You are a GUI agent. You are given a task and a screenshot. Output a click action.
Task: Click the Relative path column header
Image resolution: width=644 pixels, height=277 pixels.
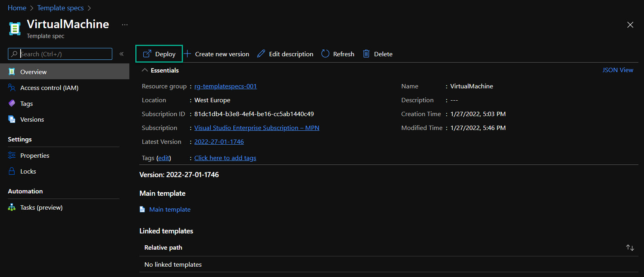(x=163, y=247)
